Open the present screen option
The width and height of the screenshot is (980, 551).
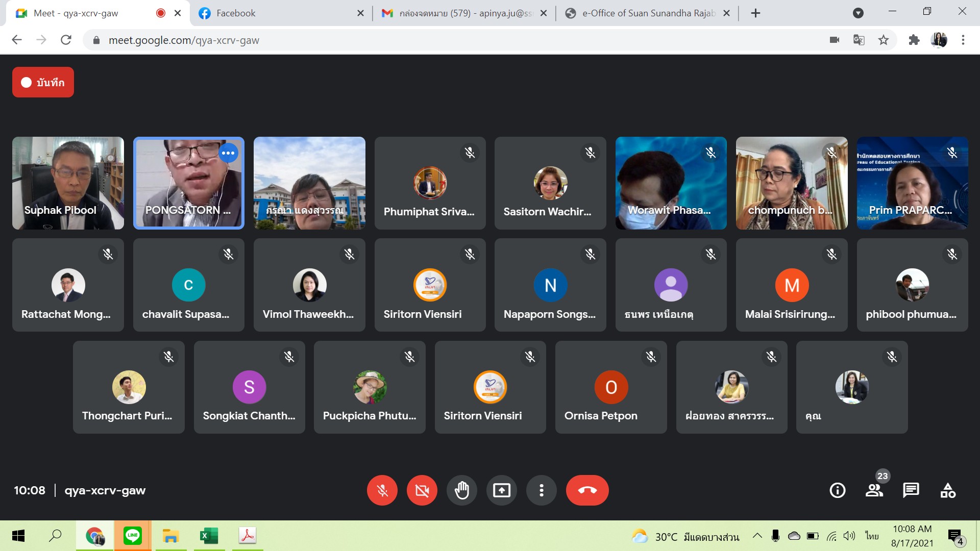pos(501,490)
